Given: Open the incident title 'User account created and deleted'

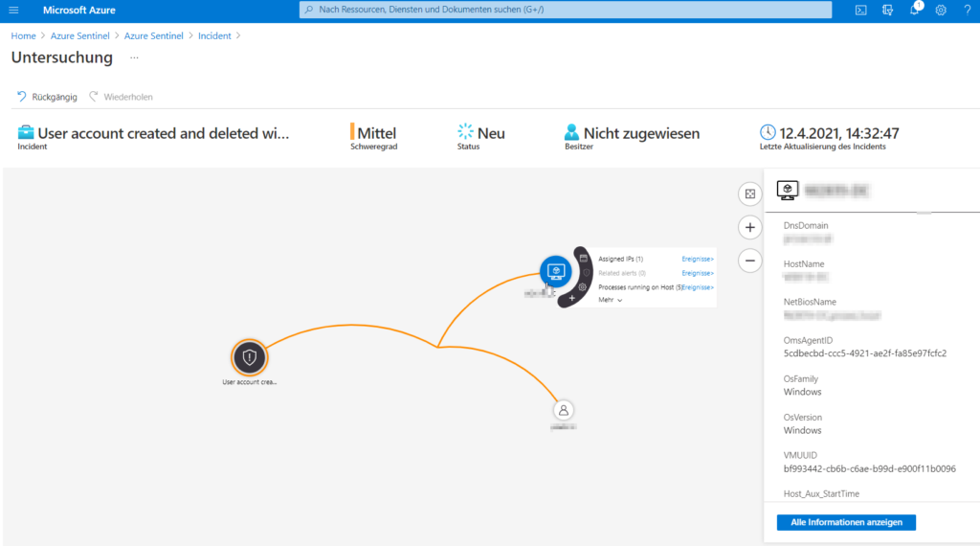Looking at the screenshot, I should 163,133.
